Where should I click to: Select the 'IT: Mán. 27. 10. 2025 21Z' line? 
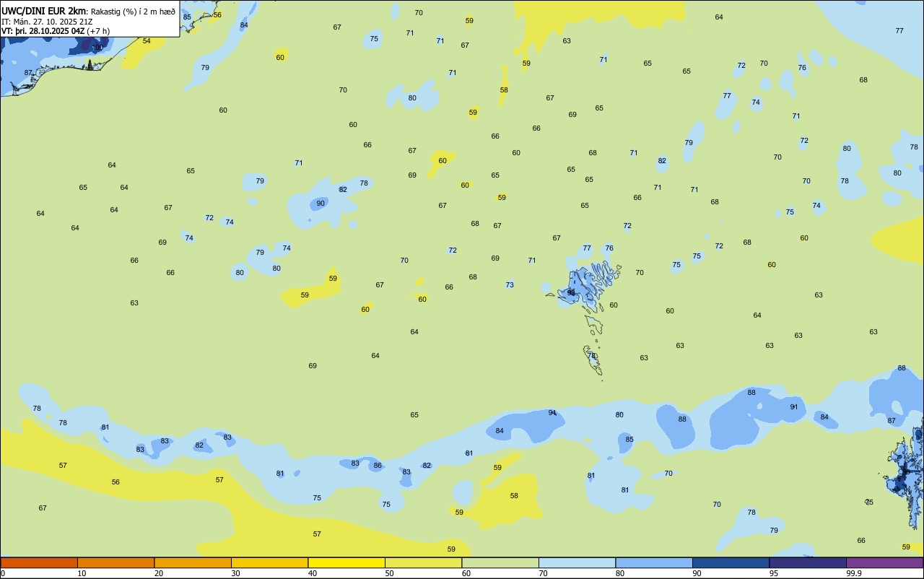pos(48,22)
